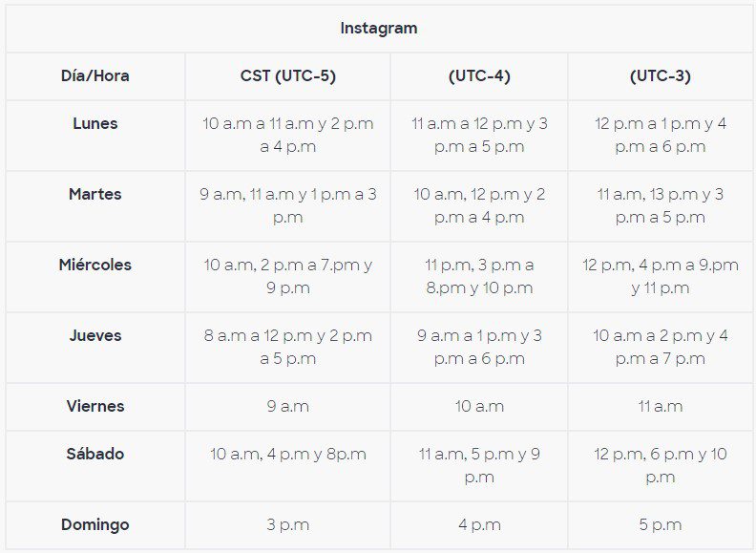Select the Lunes row label
Image resolution: width=756 pixels, height=553 pixels.
coord(95,123)
